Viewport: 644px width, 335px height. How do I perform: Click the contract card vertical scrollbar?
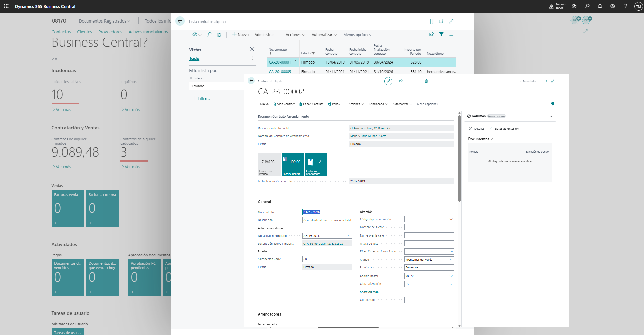[x=459, y=158]
